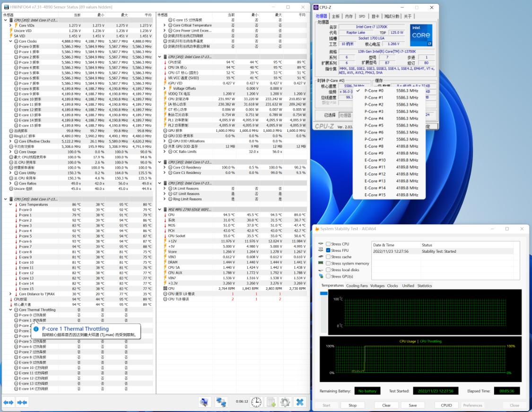
Task: Switch to the SPD tab in CPU-Z
Action: pos(361,16)
